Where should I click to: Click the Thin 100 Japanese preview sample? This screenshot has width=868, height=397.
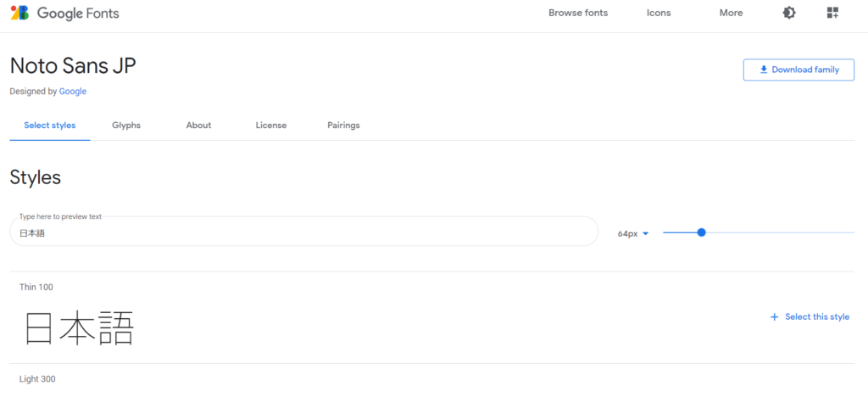click(x=80, y=329)
